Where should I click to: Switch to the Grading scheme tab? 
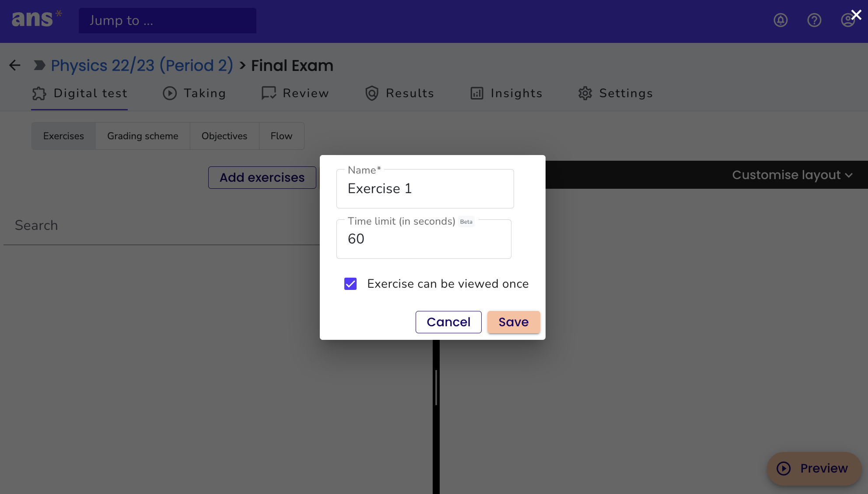(143, 136)
